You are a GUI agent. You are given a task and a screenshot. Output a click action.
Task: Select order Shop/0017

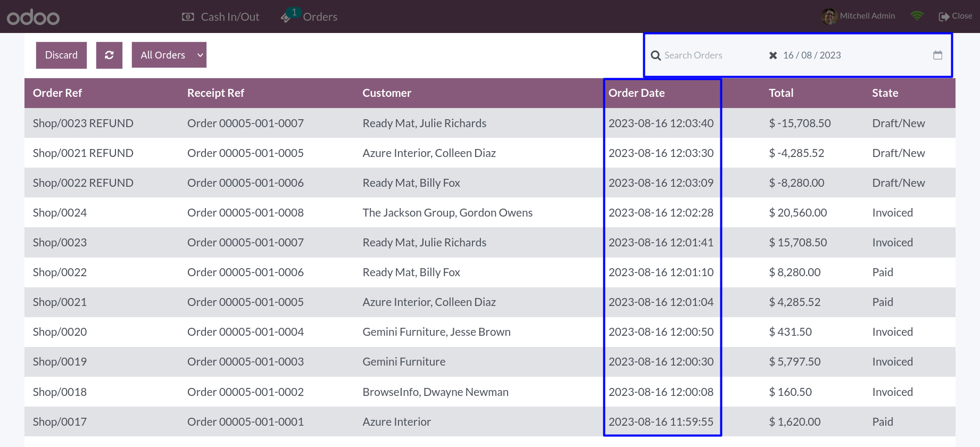pyautogui.click(x=489, y=422)
